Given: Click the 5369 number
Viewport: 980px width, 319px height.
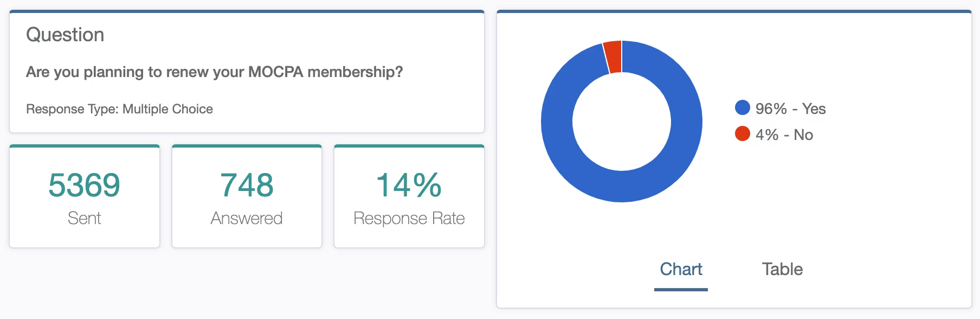Looking at the screenshot, I should coord(85,185).
